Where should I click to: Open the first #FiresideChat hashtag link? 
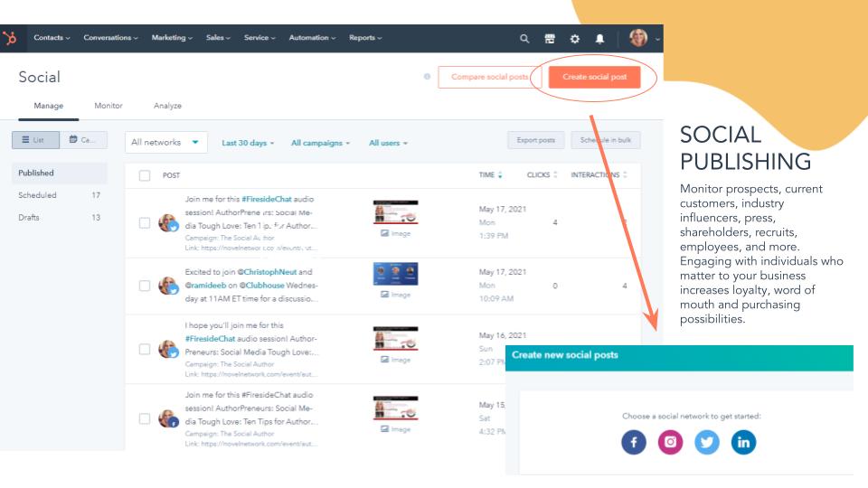266,199
